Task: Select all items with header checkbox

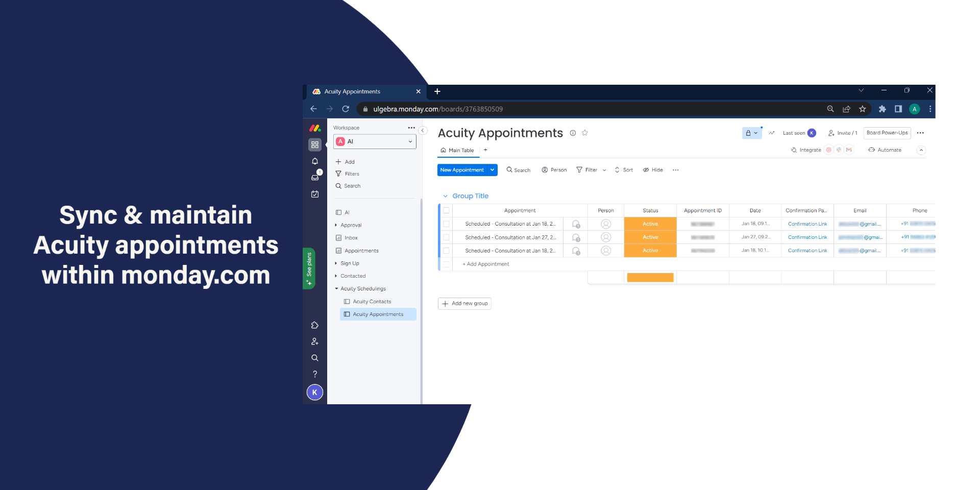Action: [447, 210]
